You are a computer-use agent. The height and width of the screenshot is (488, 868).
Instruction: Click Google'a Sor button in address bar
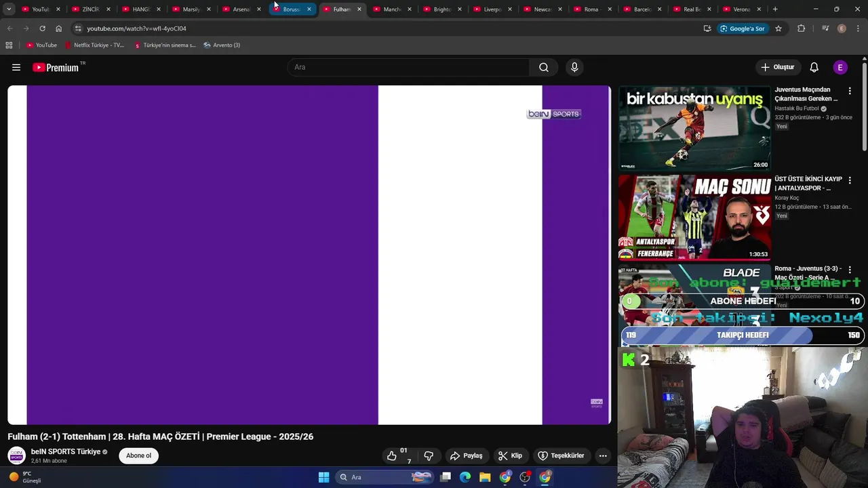click(743, 28)
